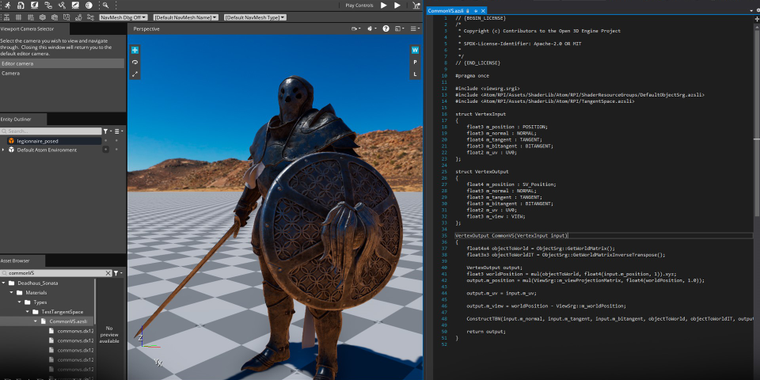Open the viewport help question mark icon

tap(386, 29)
